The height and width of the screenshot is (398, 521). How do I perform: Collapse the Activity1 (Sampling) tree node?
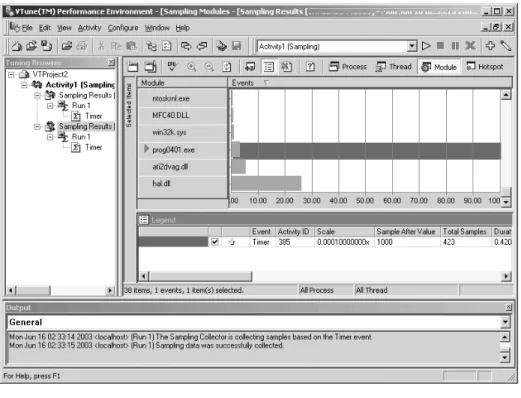24,85
